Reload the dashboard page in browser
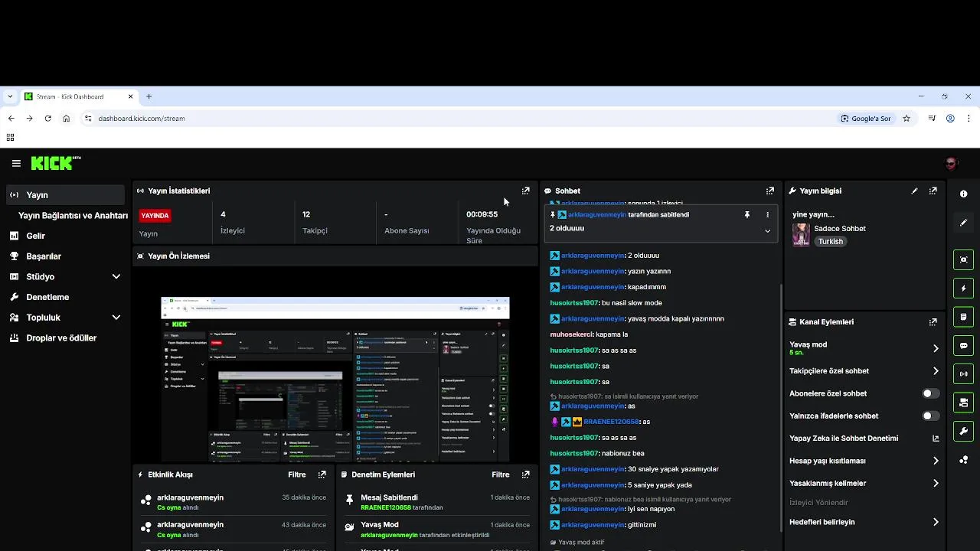The height and width of the screenshot is (551, 980). click(x=47, y=119)
